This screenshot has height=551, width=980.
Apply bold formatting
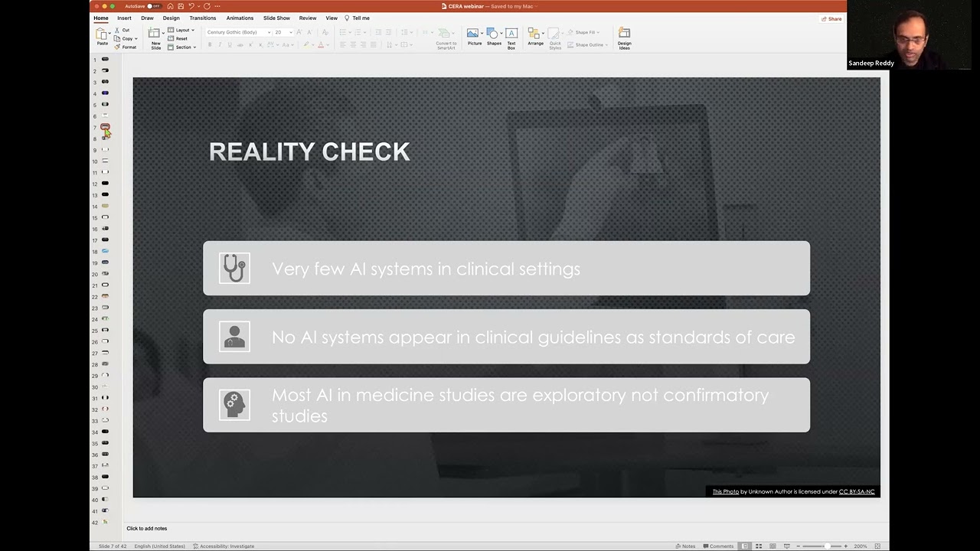[x=210, y=44]
